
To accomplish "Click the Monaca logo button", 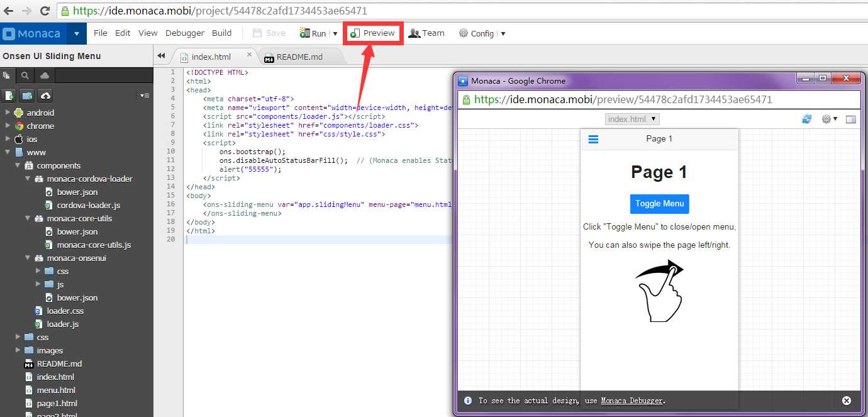I will click(33, 34).
